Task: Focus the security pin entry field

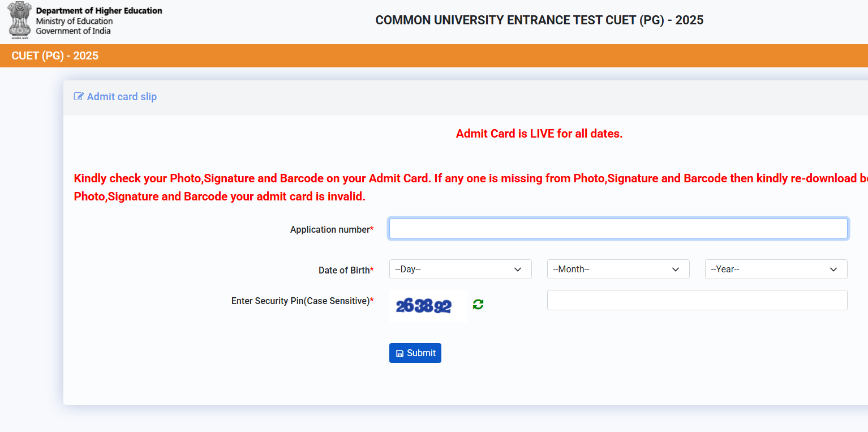Action: (x=697, y=300)
